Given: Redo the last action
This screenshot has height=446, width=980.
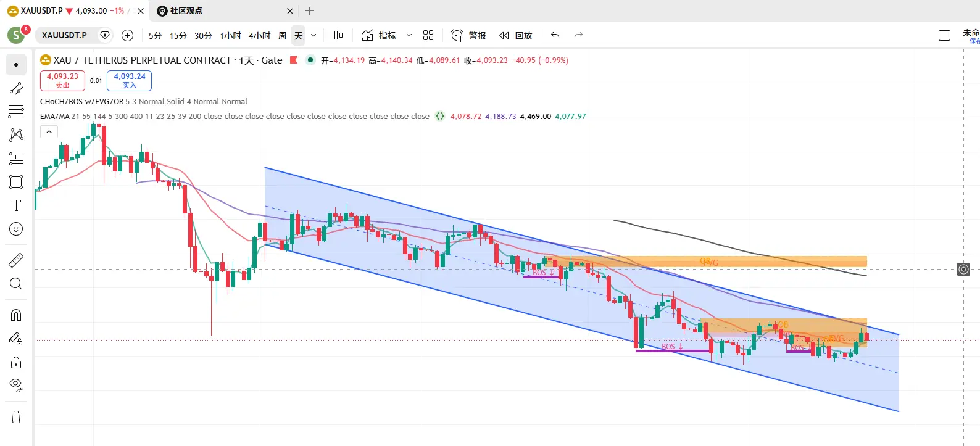Looking at the screenshot, I should 578,35.
